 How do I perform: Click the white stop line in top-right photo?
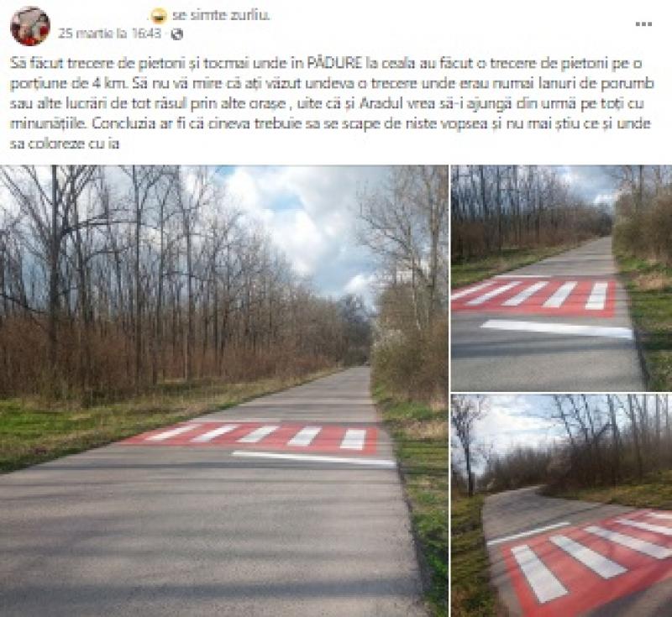pyautogui.click(x=557, y=329)
